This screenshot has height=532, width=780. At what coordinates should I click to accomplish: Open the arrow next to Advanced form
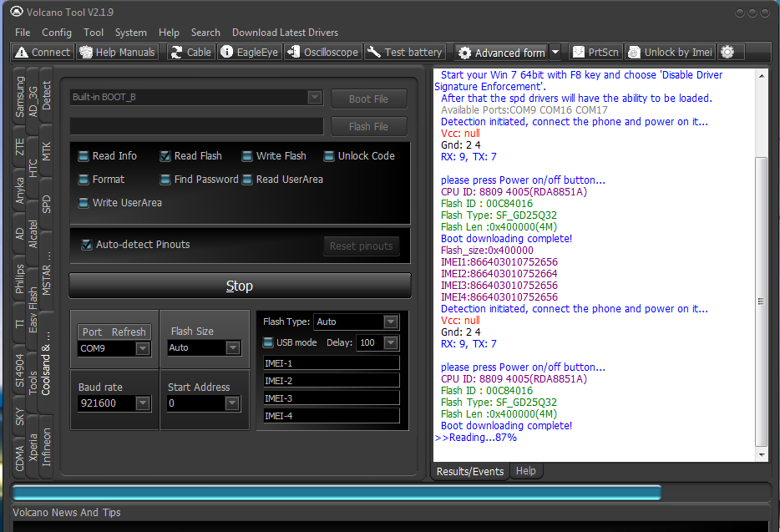point(555,53)
